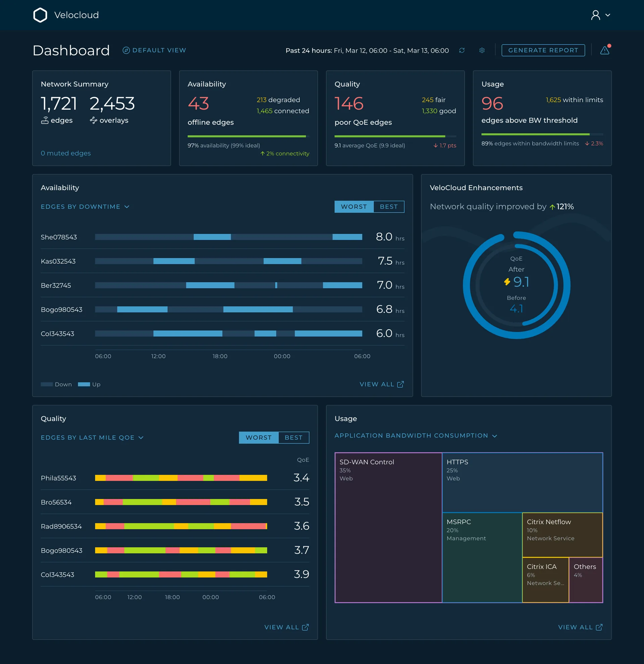Click the Phila55543 QoE color bar
Viewport: 644px width, 664px height.
click(x=181, y=478)
